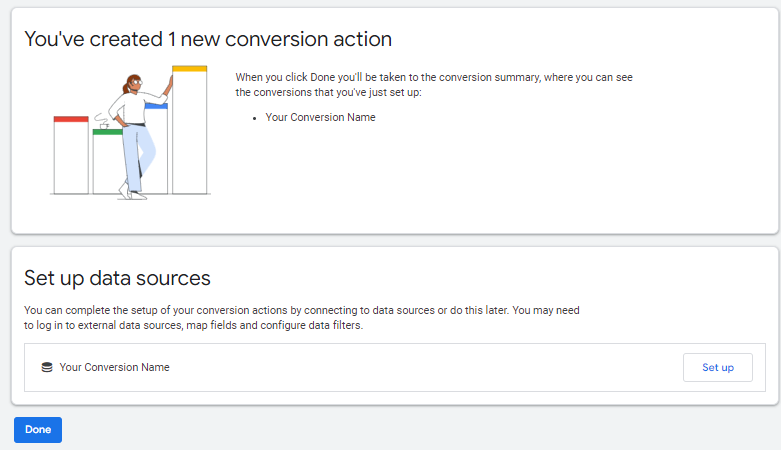The height and width of the screenshot is (450, 781).
Task: Click the red-topped bar in the illustration
Action: [x=70, y=157]
